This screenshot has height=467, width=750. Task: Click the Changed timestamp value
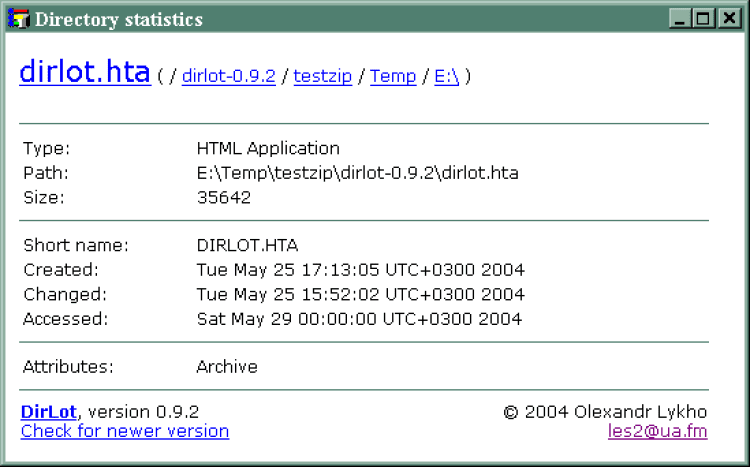tap(360, 295)
